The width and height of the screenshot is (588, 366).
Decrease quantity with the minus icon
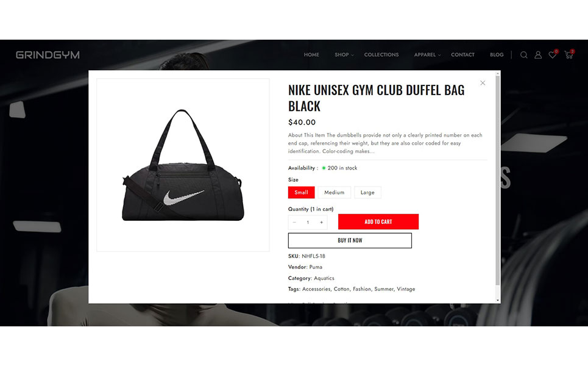[294, 222]
